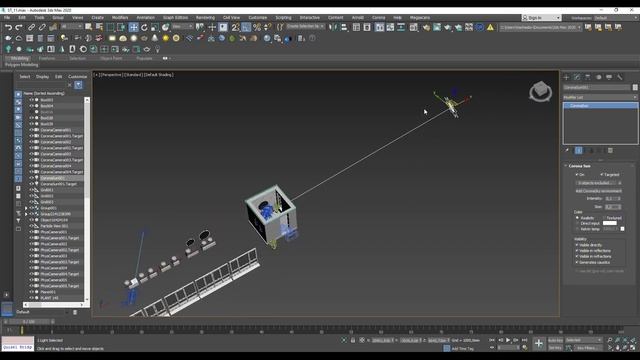640x360 pixels.
Task: Toggle Visible in refractions checkbox
Action: click(x=577, y=256)
